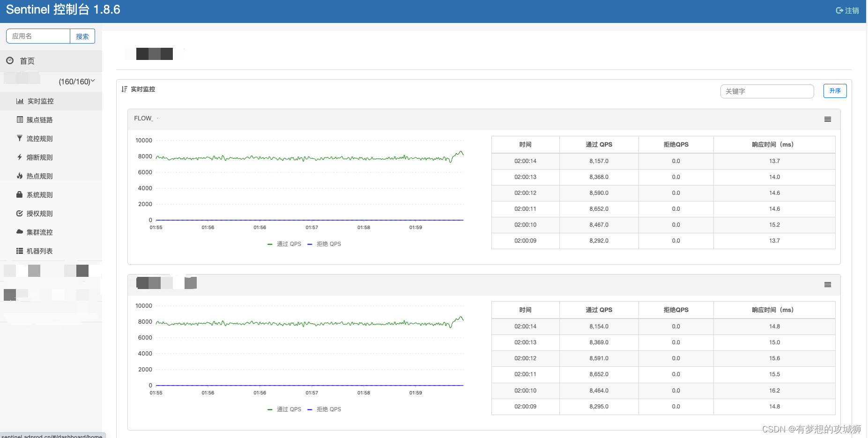The width and height of the screenshot is (868, 438).
Task: Open 集群流控 in the sidebar
Action: coord(51,232)
